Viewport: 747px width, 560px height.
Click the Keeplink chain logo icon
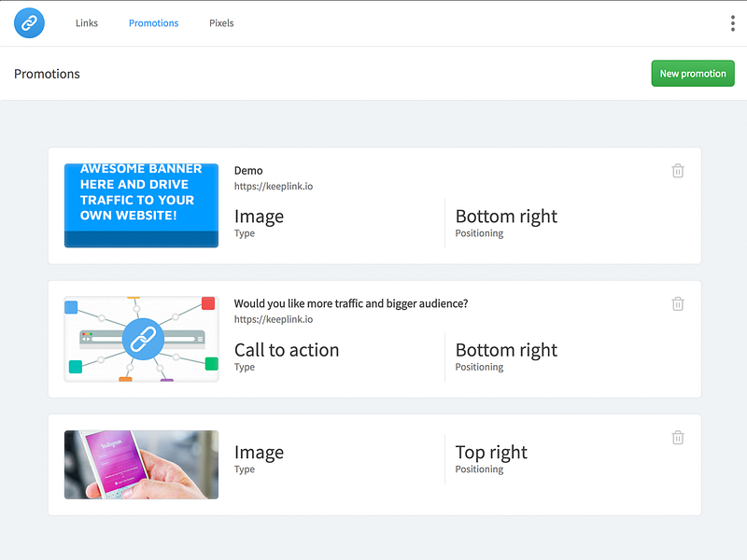29,22
